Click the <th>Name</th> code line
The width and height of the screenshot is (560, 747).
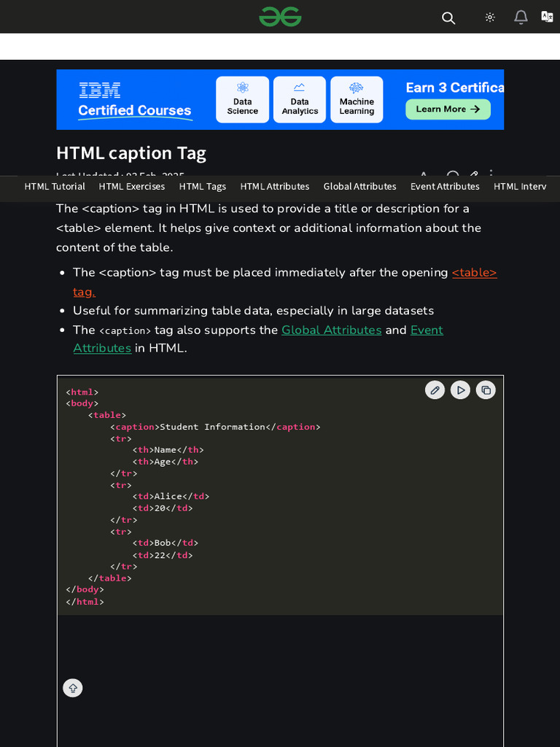click(x=168, y=449)
